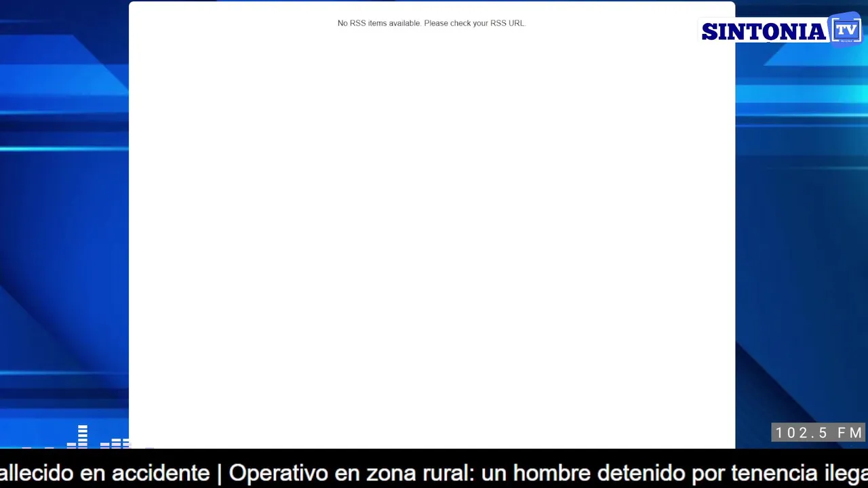Click the "Operativo en zona rural" ticker headline
868x488 pixels.
click(548, 472)
